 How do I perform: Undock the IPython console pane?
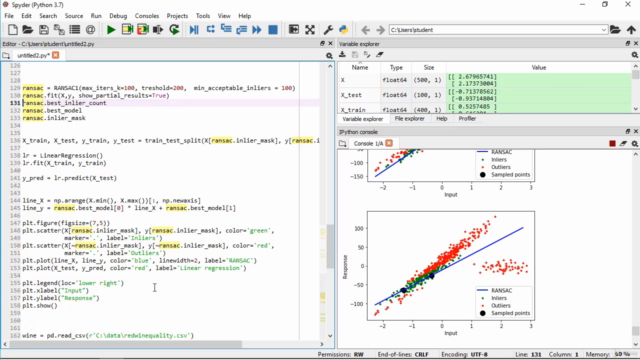[628, 131]
